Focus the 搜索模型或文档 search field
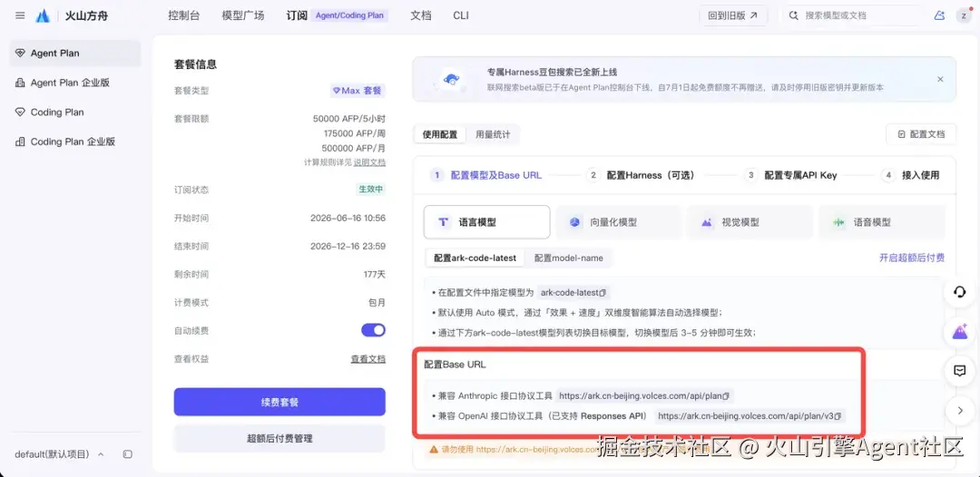980x477 pixels. point(853,15)
